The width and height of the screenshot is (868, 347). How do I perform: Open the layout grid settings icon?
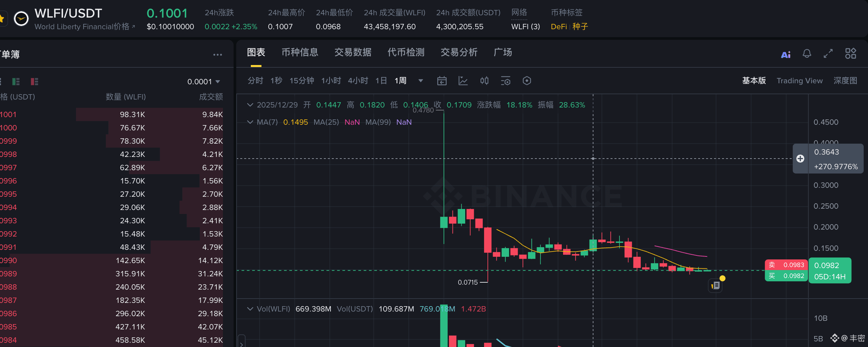tap(850, 53)
